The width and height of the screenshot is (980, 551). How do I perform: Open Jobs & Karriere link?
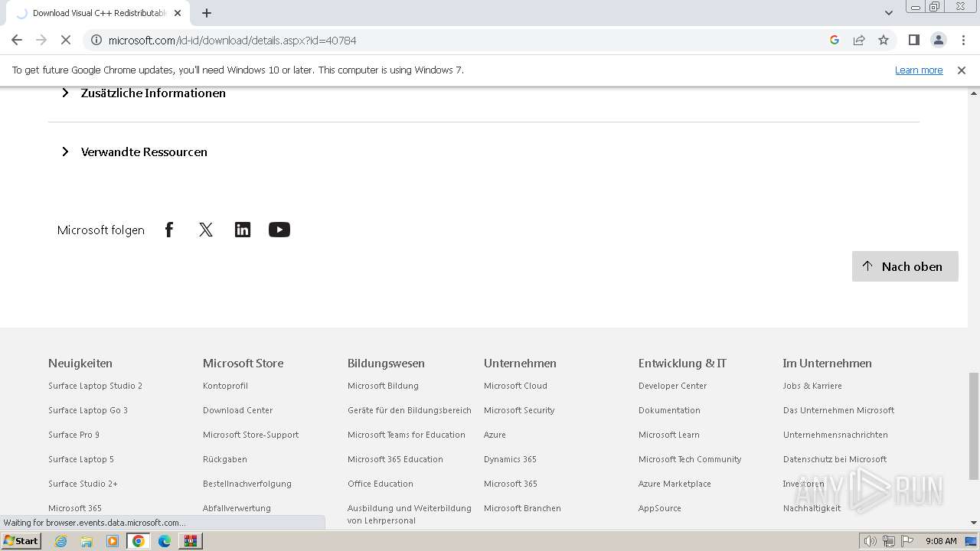(x=812, y=386)
